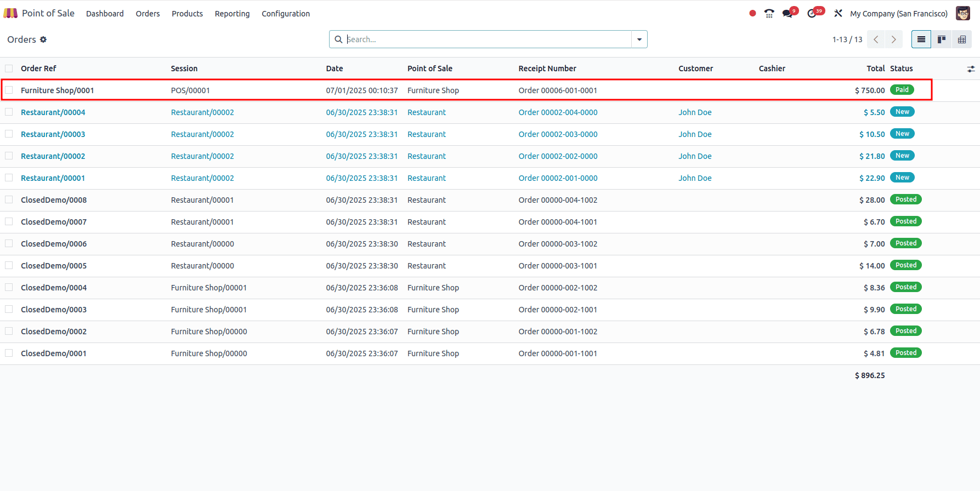980x491 pixels.
Task: Open the optional columns adjust icon
Action: point(971,68)
